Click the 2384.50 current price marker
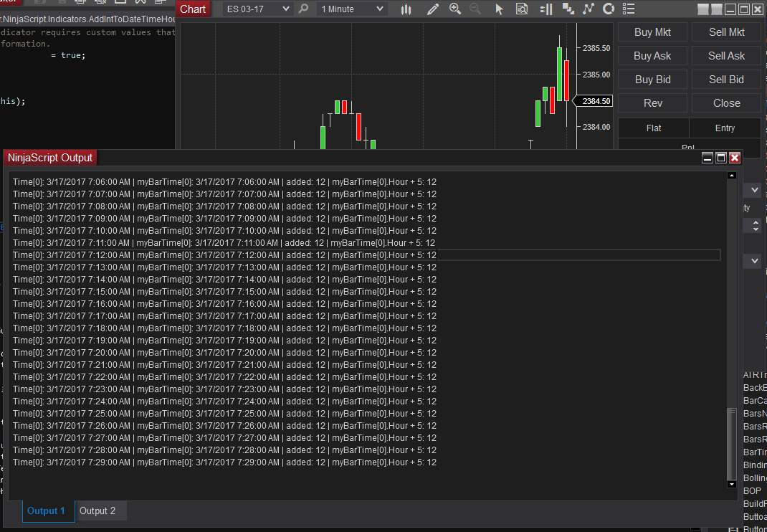767x532 pixels. point(593,101)
